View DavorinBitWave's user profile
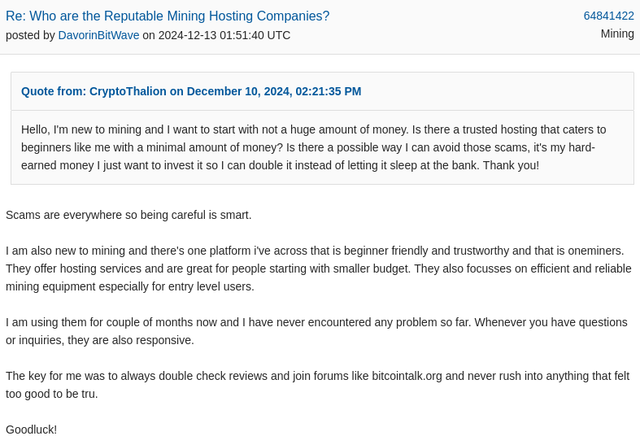 point(99,35)
